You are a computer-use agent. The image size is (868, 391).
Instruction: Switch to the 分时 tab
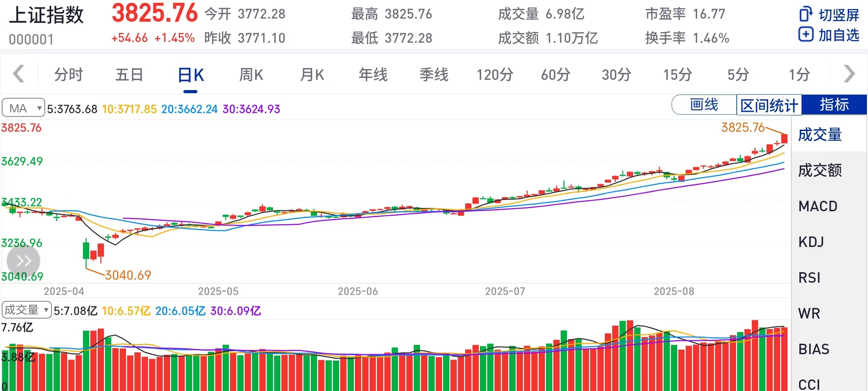tap(69, 75)
